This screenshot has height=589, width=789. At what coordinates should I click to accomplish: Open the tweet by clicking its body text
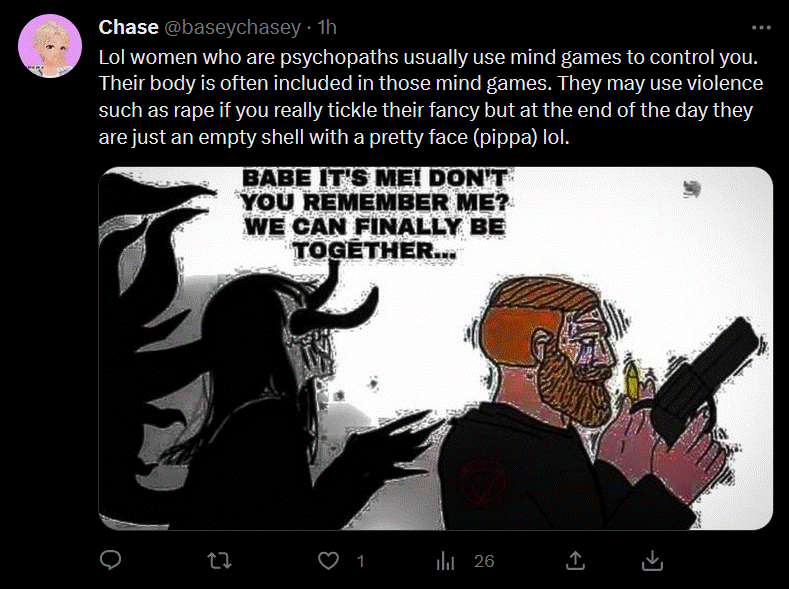pos(430,97)
